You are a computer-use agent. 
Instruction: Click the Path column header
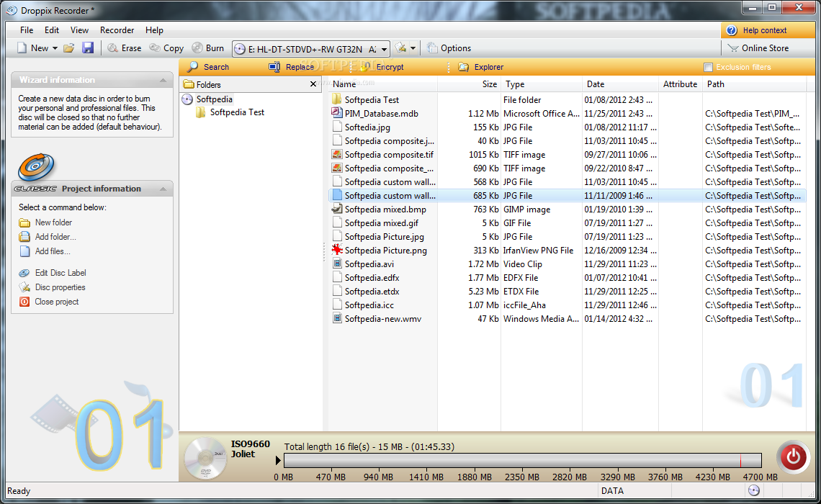tap(754, 84)
